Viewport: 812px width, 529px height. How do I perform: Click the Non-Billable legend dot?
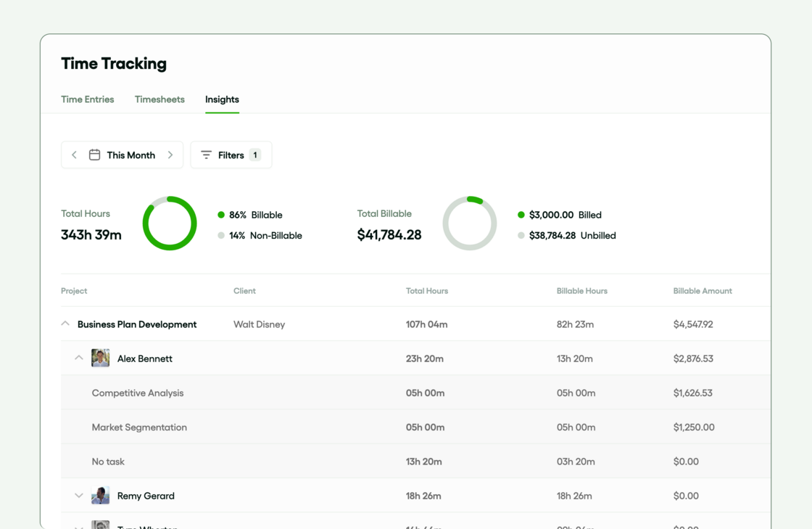(x=223, y=235)
